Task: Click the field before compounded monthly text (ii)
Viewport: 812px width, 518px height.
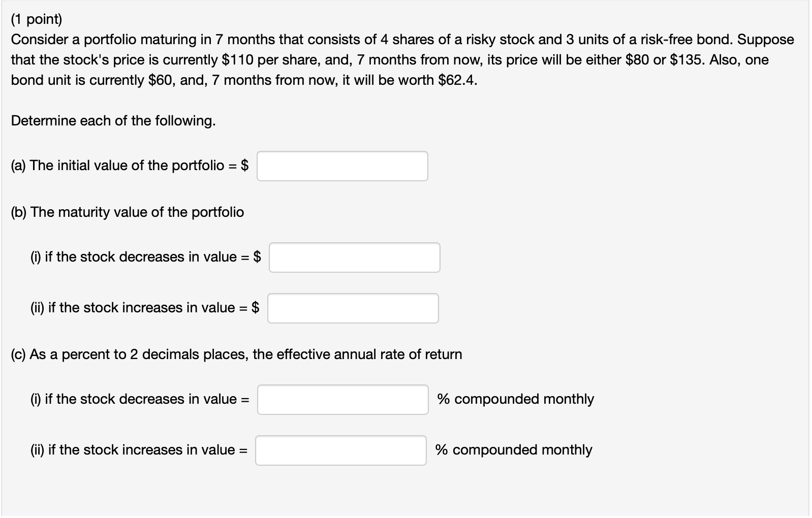Action: point(340,450)
